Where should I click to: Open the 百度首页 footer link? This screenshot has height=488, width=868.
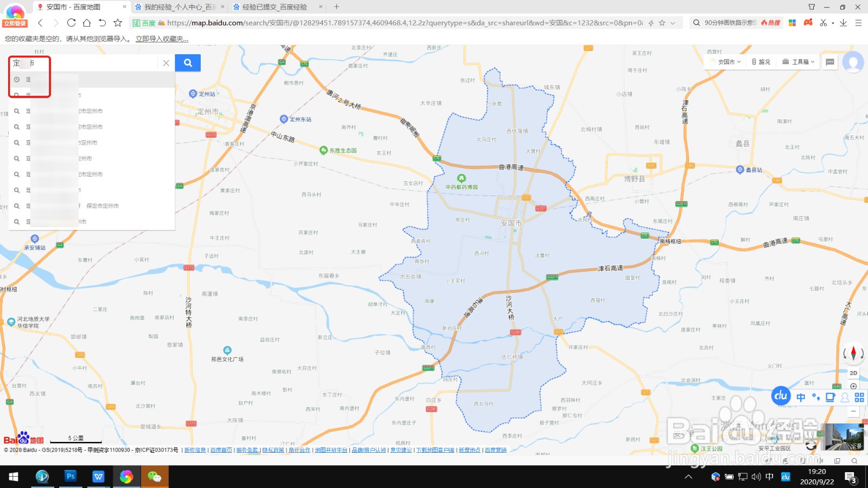point(221,450)
